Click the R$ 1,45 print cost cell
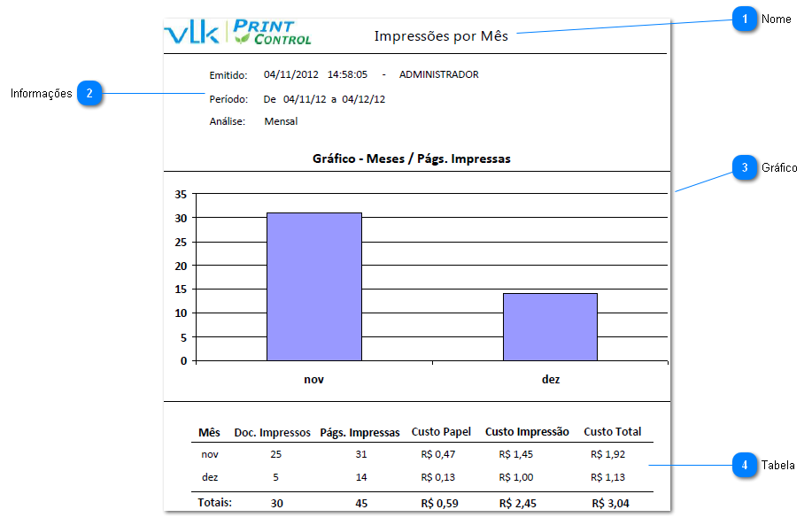The width and height of the screenshot is (812, 525). (515, 454)
